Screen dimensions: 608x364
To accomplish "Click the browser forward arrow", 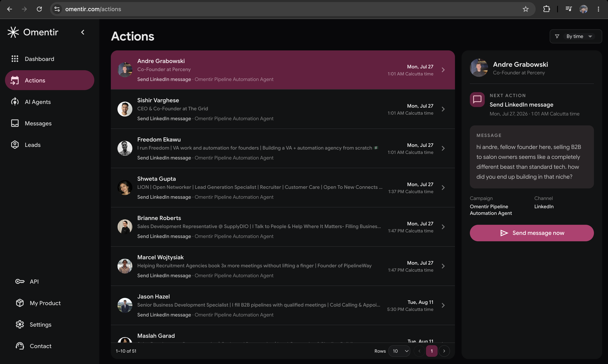I will pyautogui.click(x=24, y=9).
